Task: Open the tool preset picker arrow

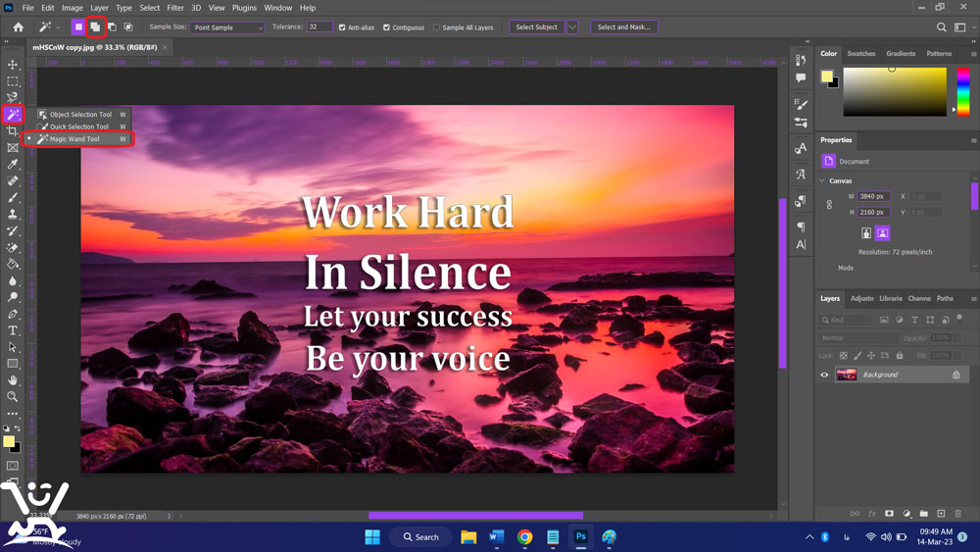Action: click(x=58, y=27)
